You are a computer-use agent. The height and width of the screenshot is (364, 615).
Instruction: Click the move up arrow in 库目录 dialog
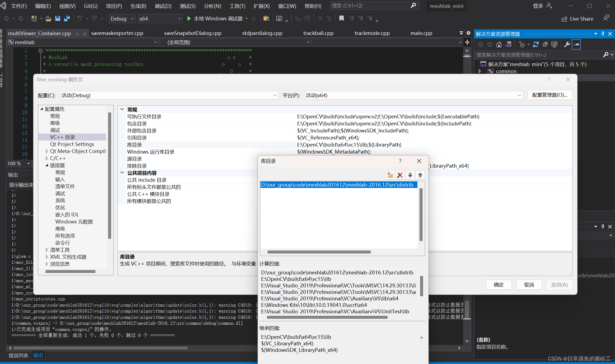[x=420, y=175]
